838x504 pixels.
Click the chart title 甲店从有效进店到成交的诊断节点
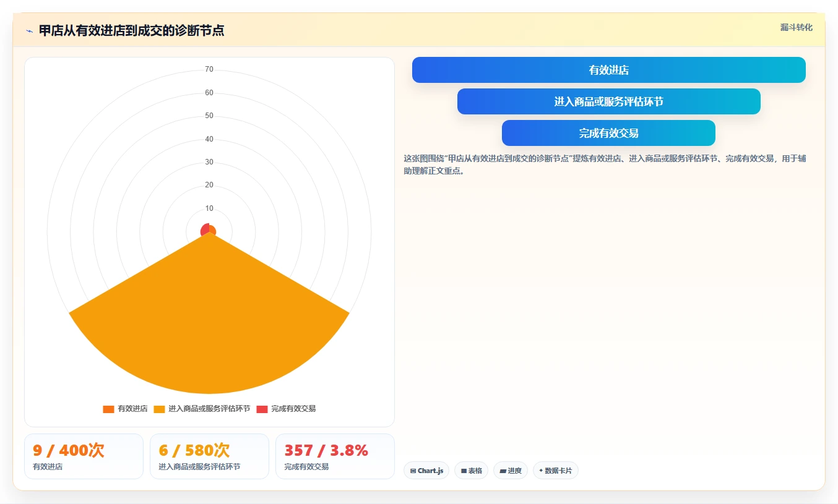[x=131, y=31]
